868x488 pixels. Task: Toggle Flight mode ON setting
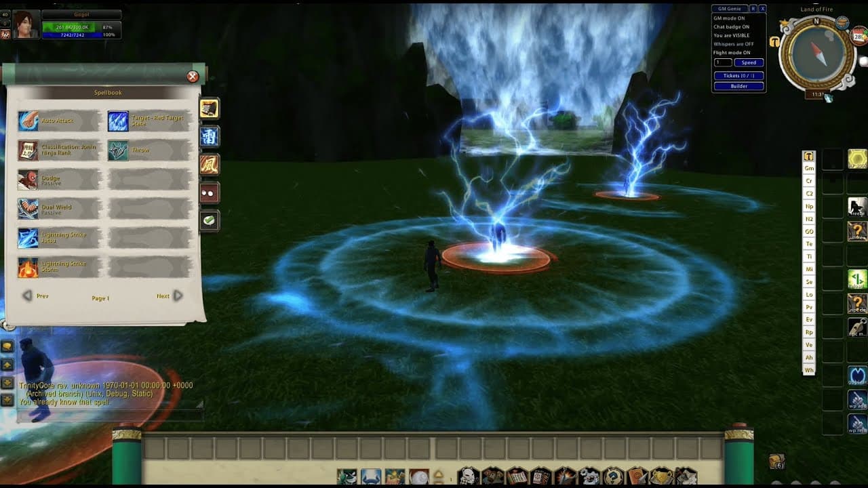coord(732,53)
